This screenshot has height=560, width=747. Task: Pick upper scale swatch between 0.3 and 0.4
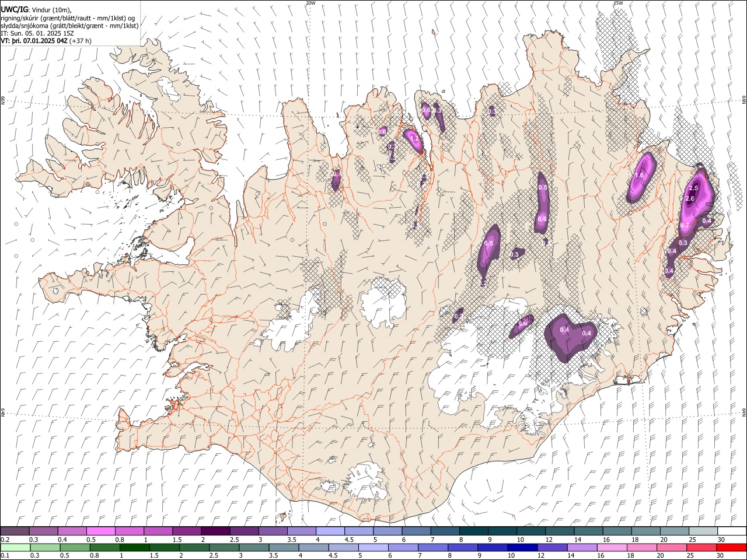pyautogui.click(x=44, y=531)
